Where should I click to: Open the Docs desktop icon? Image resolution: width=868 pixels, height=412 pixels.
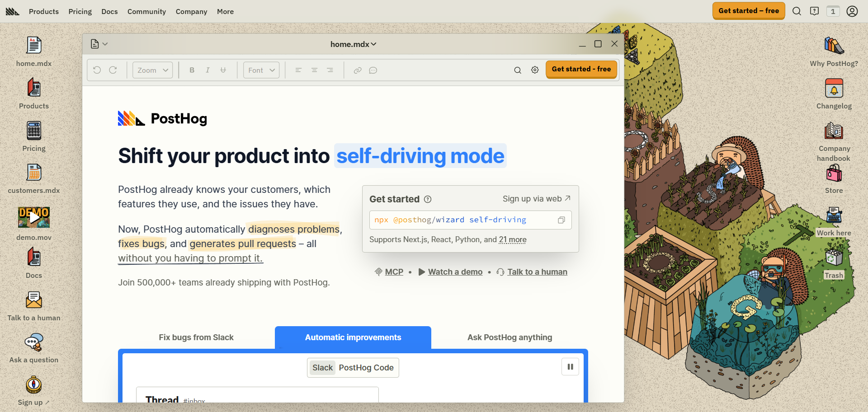(x=34, y=263)
